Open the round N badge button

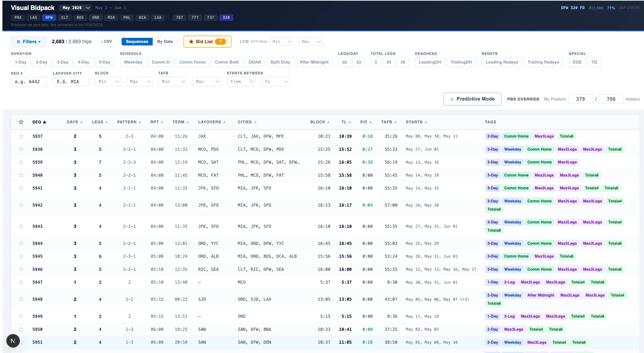pyautogui.click(x=13, y=341)
